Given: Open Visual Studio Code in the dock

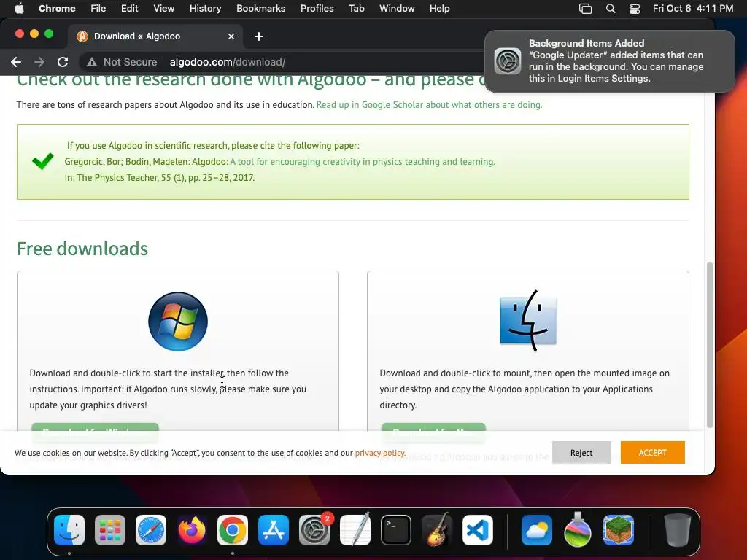Looking at the screenshot, I should point(478,530).
